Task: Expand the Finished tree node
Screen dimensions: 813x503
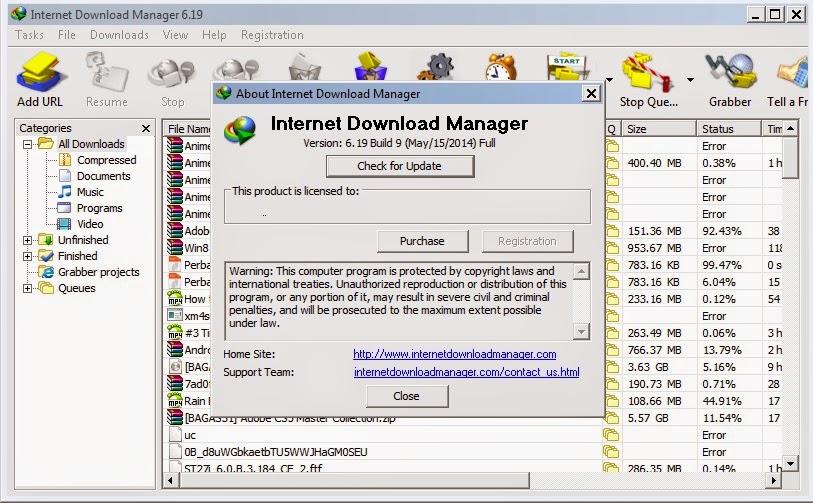Action: pos(27,256)
